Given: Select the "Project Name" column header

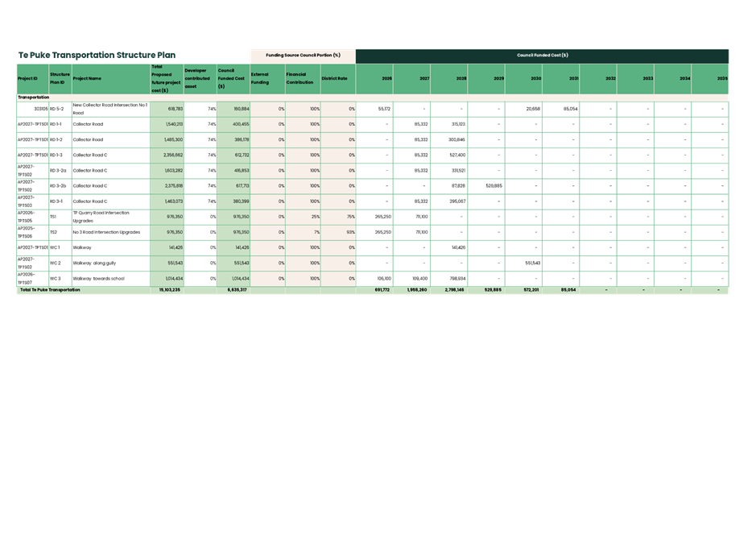Looking at the screenshot, I should pos(109,78).
